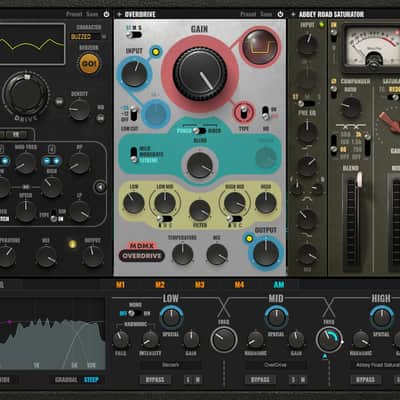
Task: Click the arrow next to BUZZED character
Action: [104, 37]
